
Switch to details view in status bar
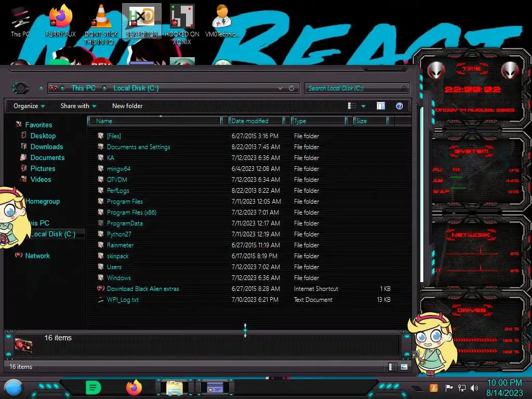[x=392, y=367]
